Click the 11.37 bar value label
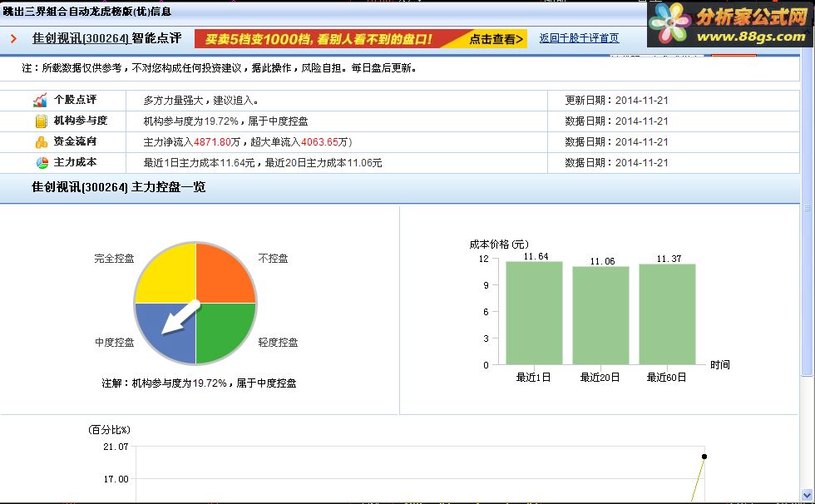 pos(669,258)
